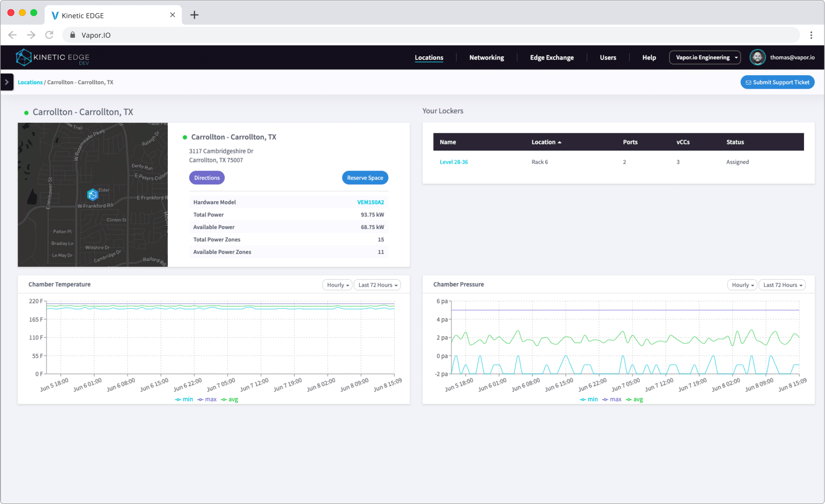Close the Kinetic EDGE tab
Viewport: 825px width, 504px height.
172,15
